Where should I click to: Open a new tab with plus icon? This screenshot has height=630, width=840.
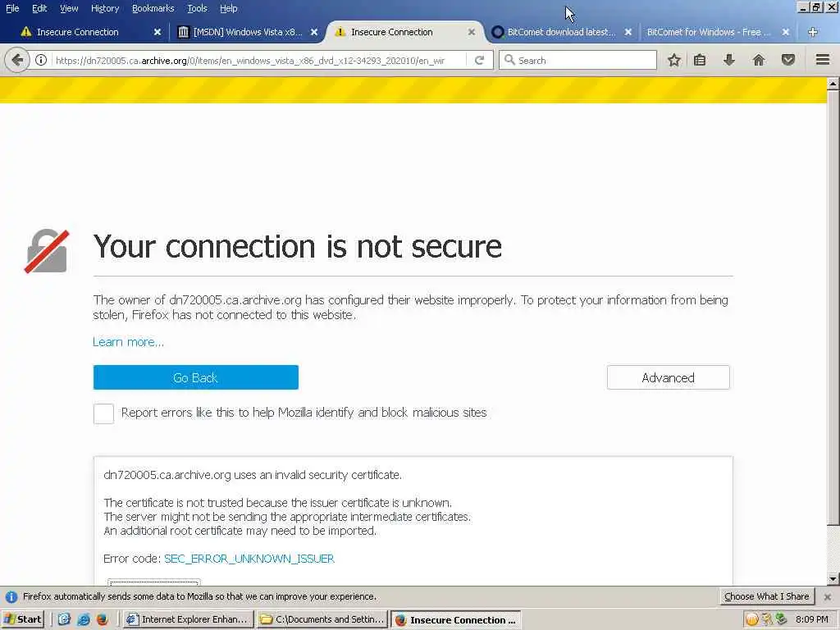(813, 32)
